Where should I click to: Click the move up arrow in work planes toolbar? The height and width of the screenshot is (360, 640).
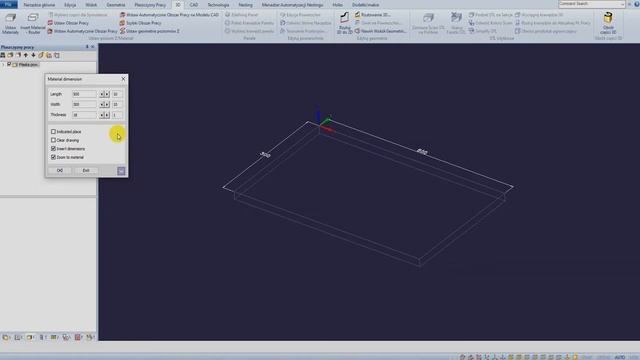[x=26, y=55]
